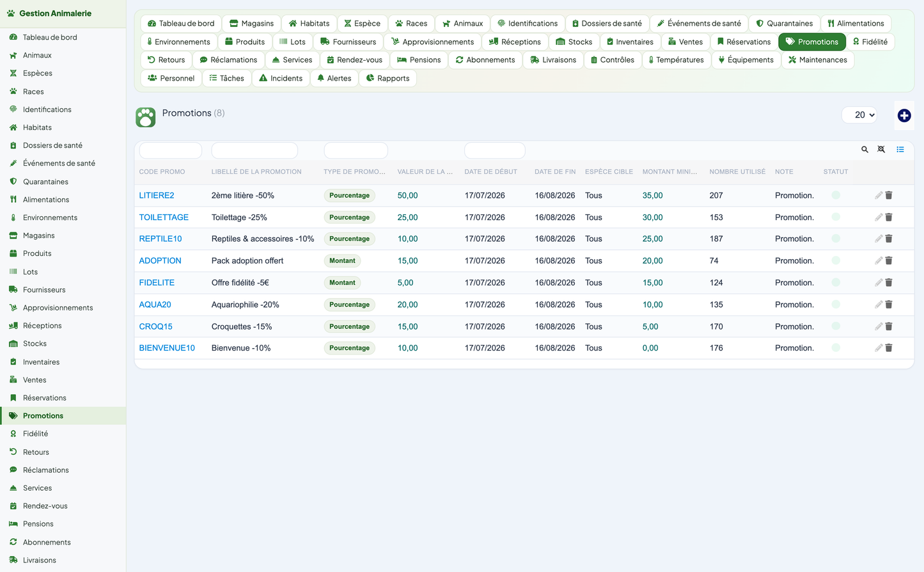Click the pencil icon for the AQUA20 row
924x572 pixels.
[879, 305]
